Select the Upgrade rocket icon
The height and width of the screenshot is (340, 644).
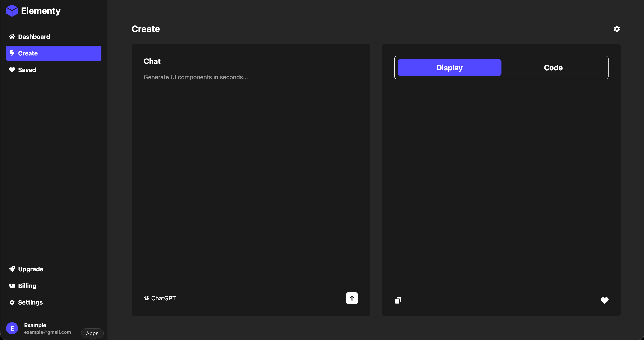[12, 269]
